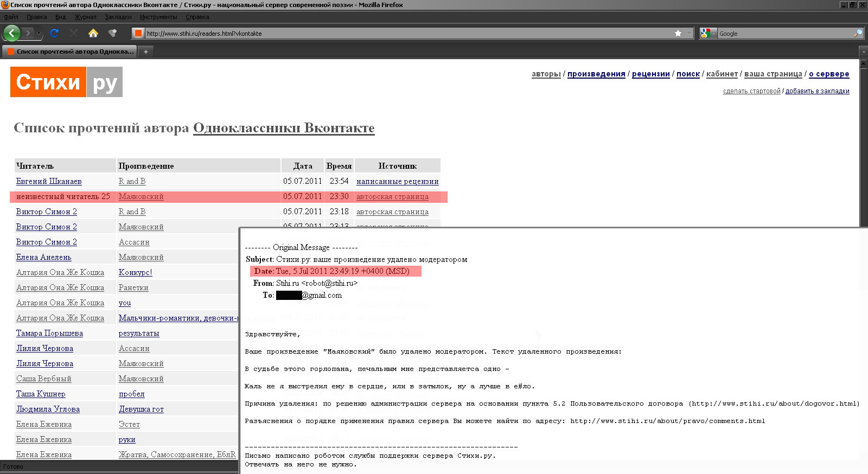
Task: Click the Источник column header
Action: coord(398,165)
